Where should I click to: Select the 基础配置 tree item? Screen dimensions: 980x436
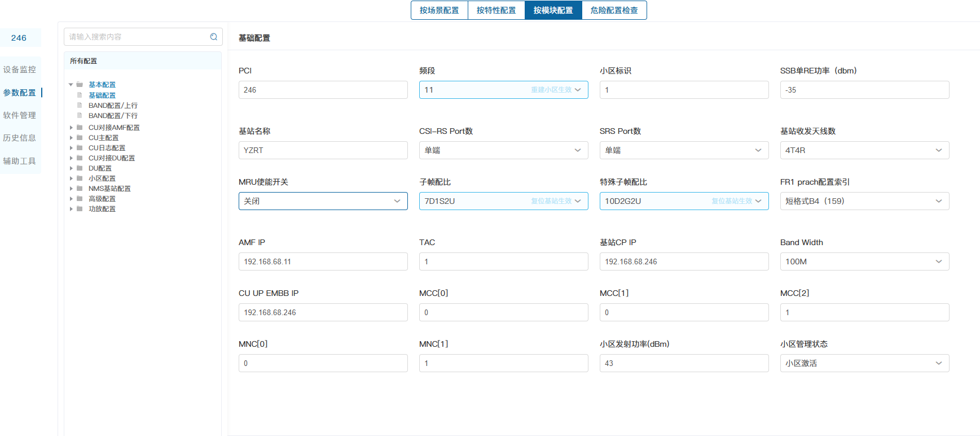click(102, 95)
